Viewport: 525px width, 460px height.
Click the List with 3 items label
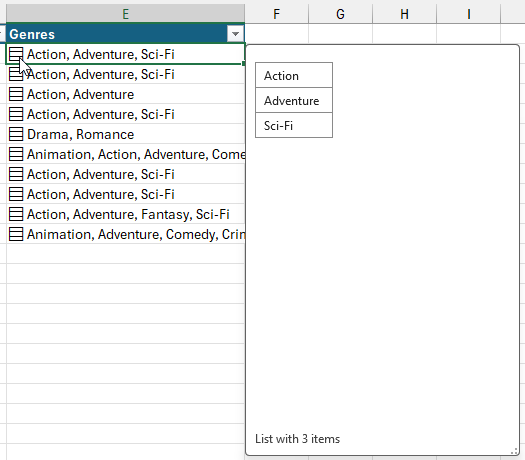pos(297,439)
